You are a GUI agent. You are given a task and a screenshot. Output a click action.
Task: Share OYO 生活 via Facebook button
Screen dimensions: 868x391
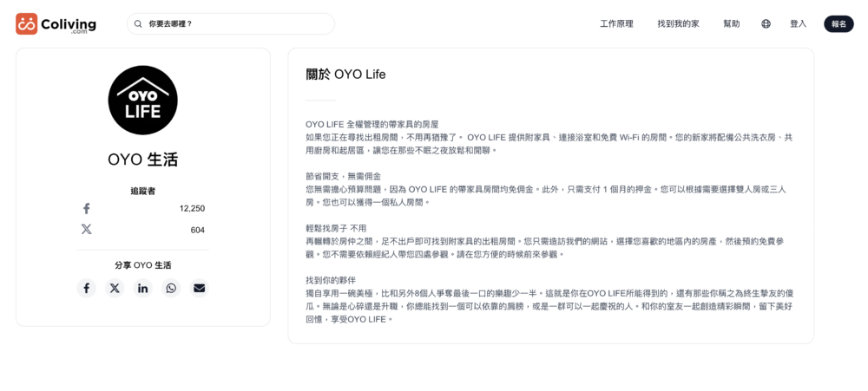tap(86, 288)
